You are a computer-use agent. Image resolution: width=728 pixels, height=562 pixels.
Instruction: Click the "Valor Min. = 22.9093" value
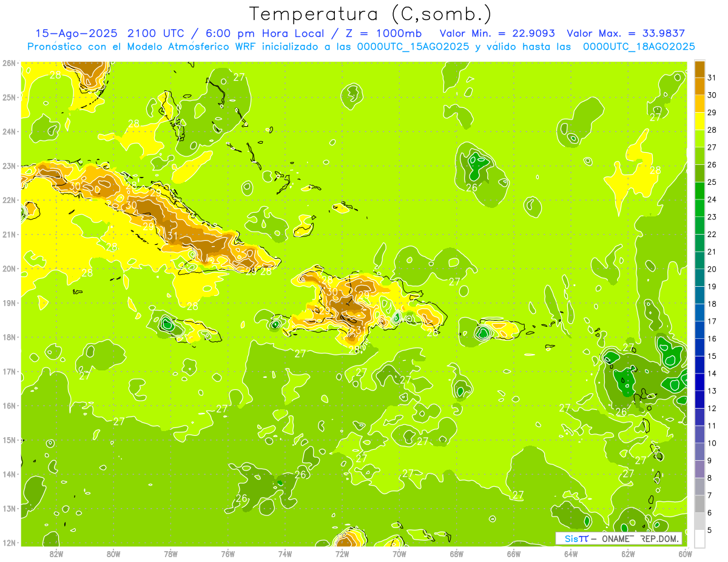[496, 33]
